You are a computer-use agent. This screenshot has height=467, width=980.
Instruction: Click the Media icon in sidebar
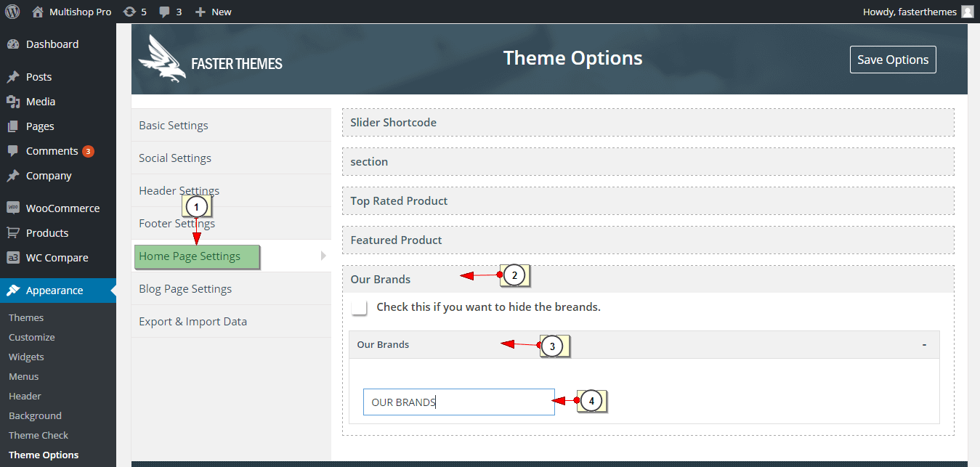click(x=13, y=102)
